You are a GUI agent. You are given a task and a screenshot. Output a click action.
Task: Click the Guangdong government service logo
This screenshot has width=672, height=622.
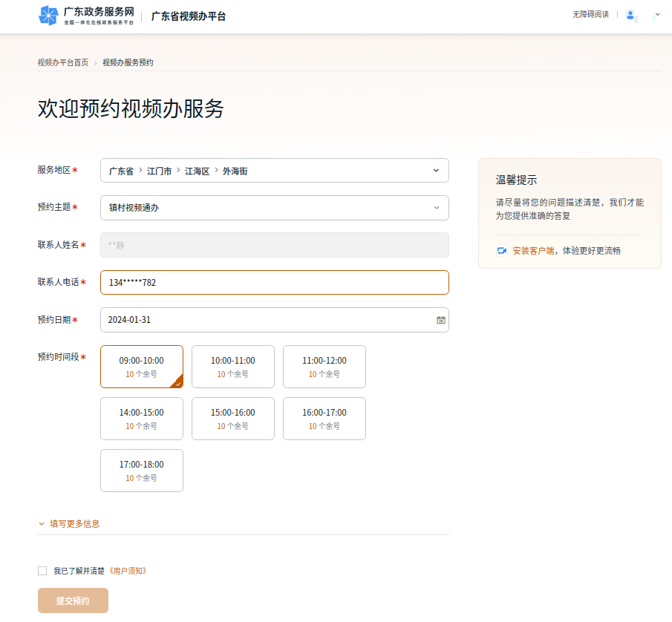(86, 16)
